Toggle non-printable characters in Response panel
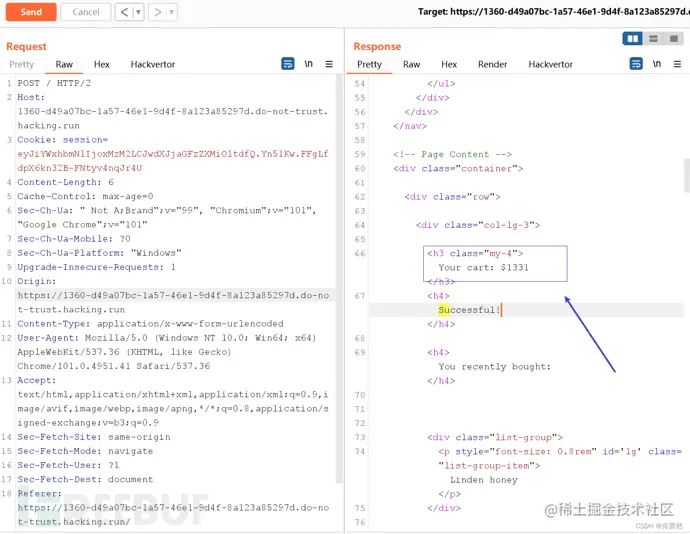The image size is (690, 534). point(657,64)
